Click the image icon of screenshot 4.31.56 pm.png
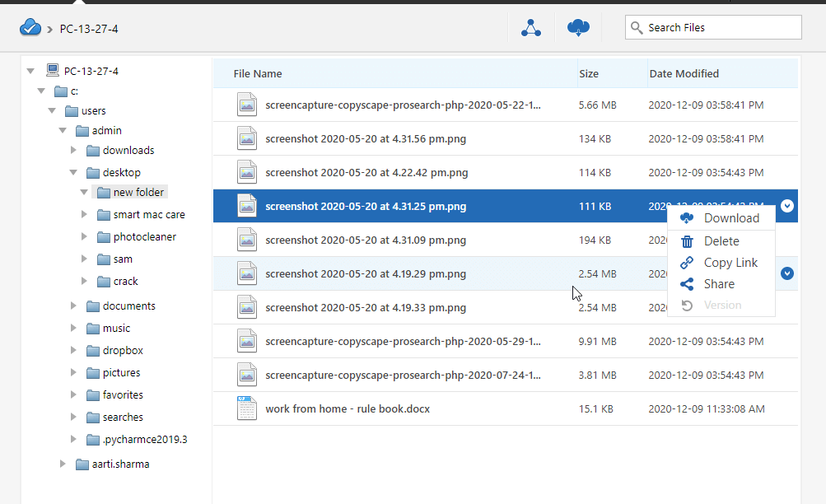 [x=246, y=138]
